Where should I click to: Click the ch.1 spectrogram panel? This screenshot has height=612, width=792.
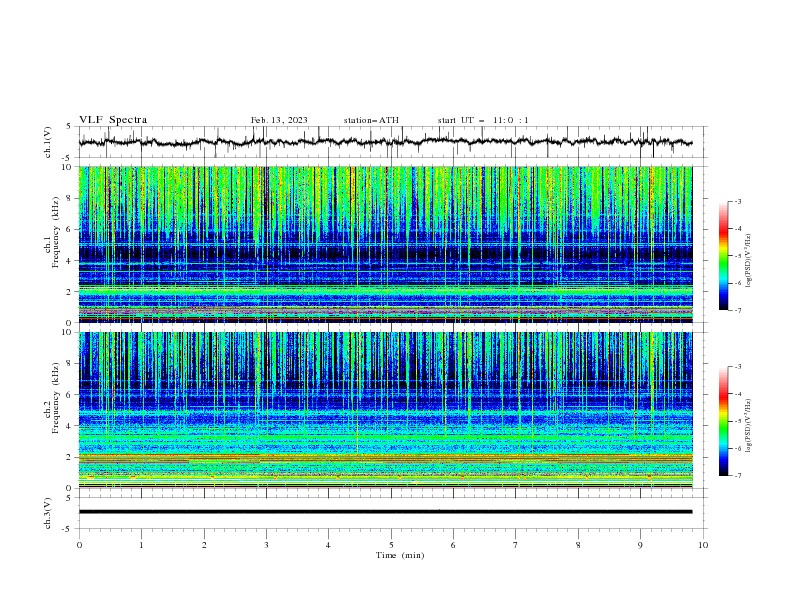[385, 244]
